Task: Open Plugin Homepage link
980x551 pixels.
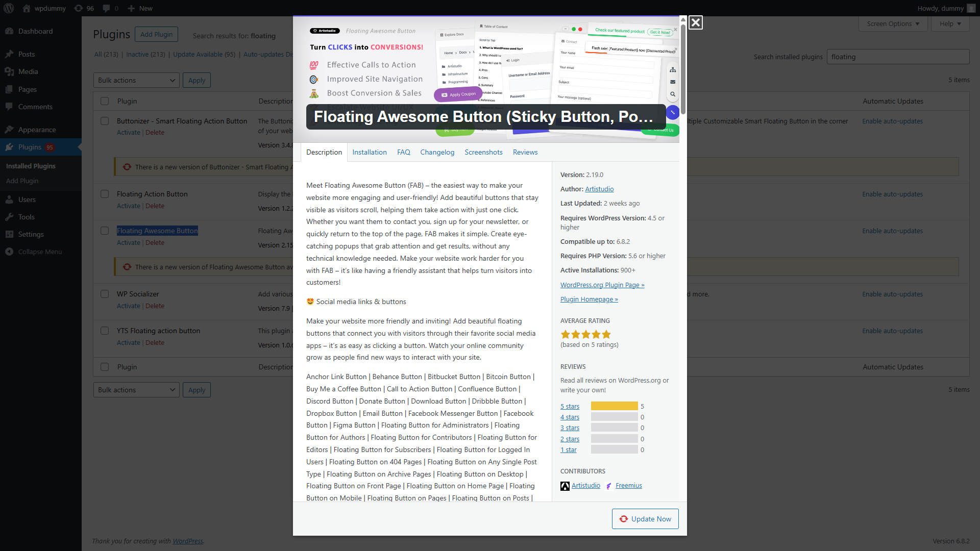Action: click(x=589, y=299)
